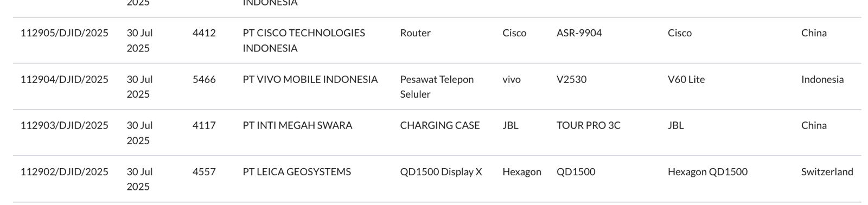Screen dimensions: 868x205
Task: Click PT LEICA GEOSYSTEMS company name
Action: point(297,172)
